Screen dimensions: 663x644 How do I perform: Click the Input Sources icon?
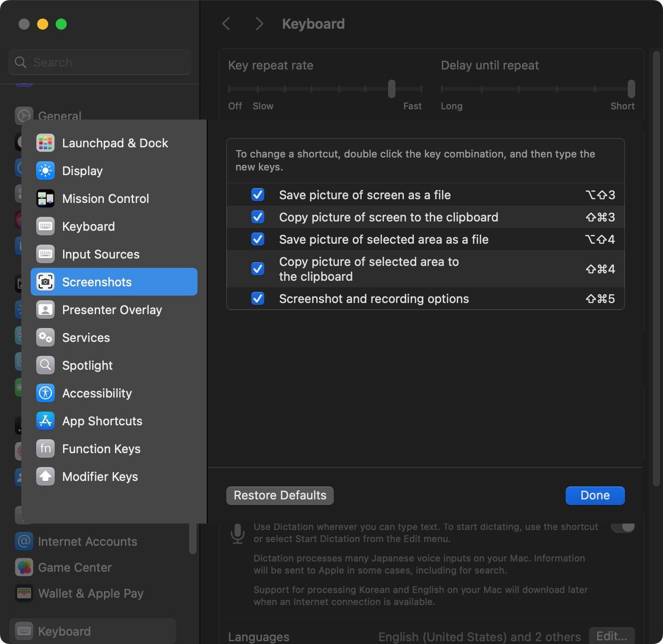pyautogui.click(x=45, y=254)
